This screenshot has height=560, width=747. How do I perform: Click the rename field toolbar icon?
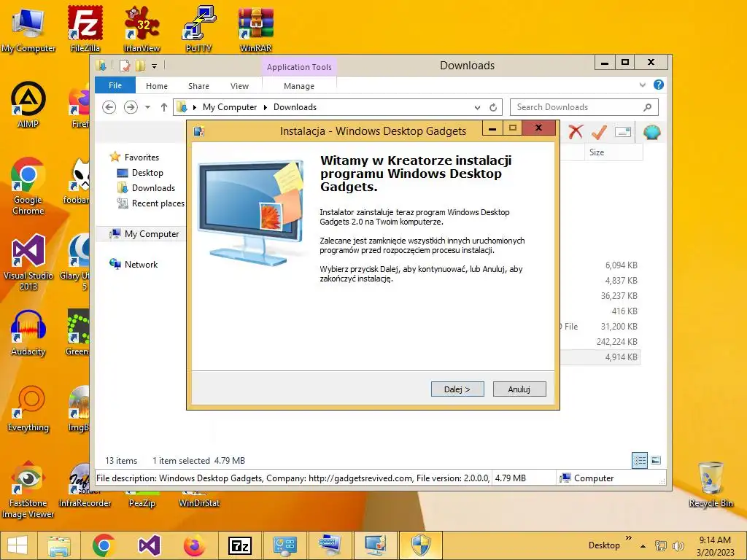click(623, 132)
